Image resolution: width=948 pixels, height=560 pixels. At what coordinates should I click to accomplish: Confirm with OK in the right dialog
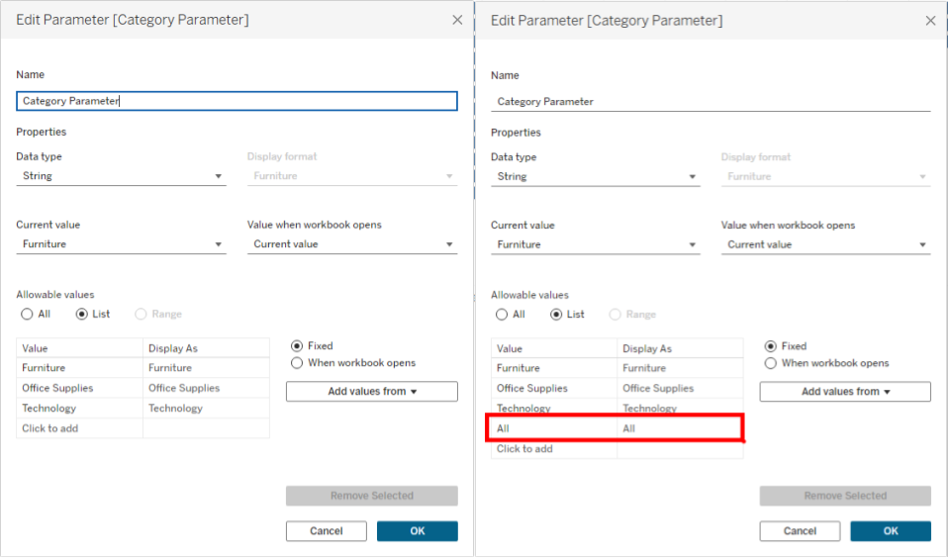point(891,531)
